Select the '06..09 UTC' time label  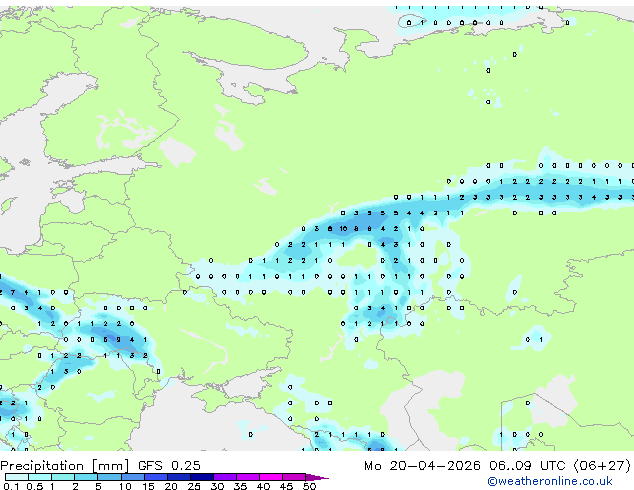coord(527,466)
